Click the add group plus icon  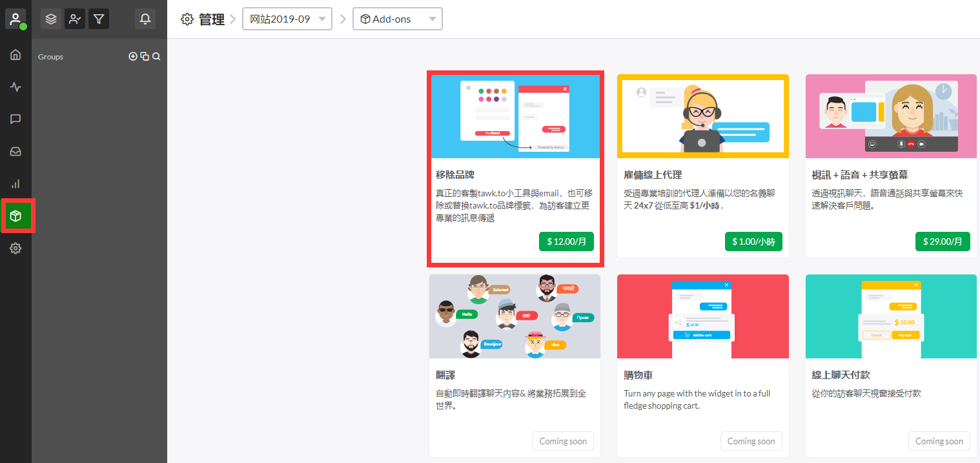133,57
